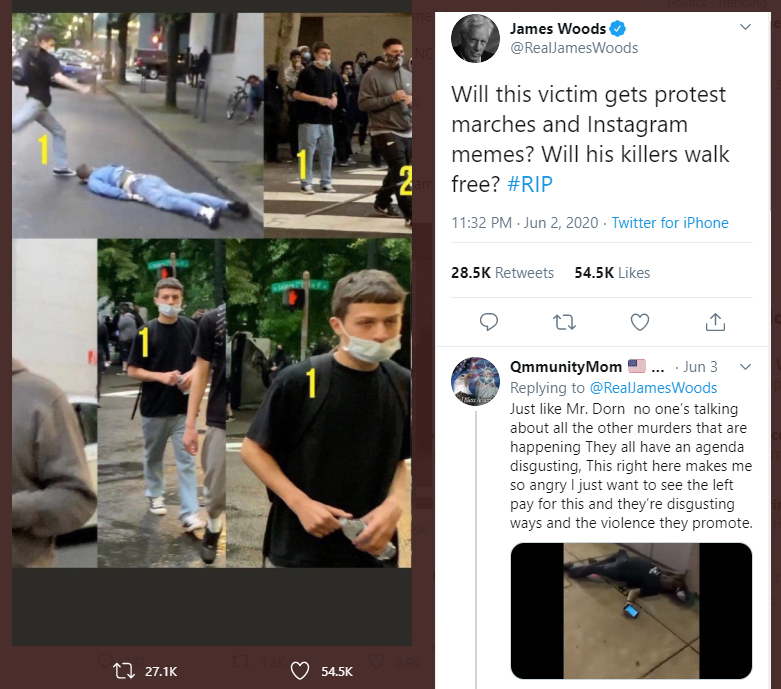The height and width of the screenshot is (689, 781).
Task: Click the reply icon under the tweet
Action: (x=489, y=321)
